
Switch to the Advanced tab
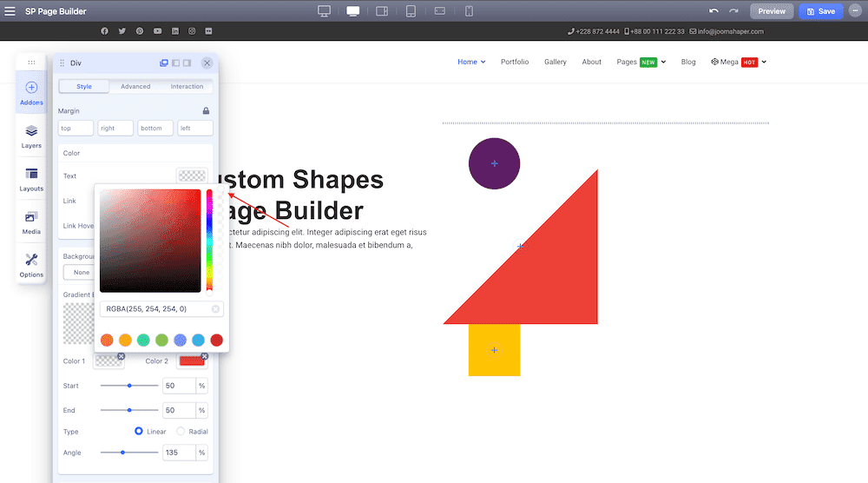(135, 86)
